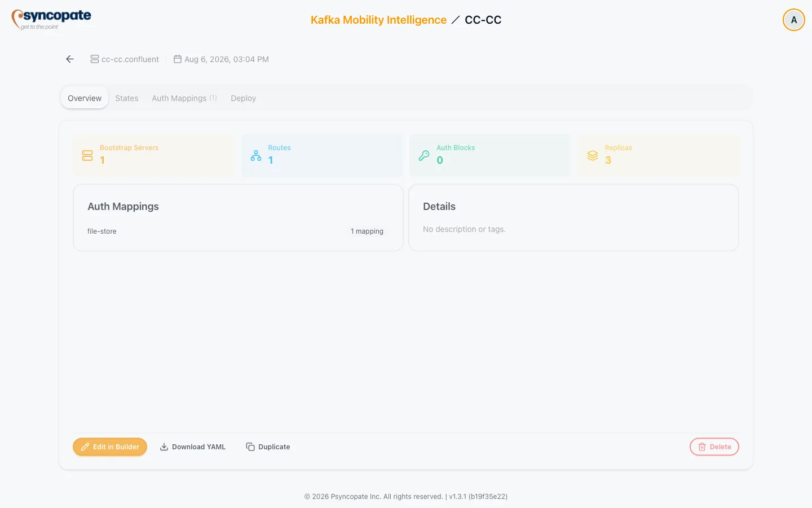This screenshot has height=508, width=812.
Task: Click the server icon beside cc-cc.confluent
Action: coord(95,59)
